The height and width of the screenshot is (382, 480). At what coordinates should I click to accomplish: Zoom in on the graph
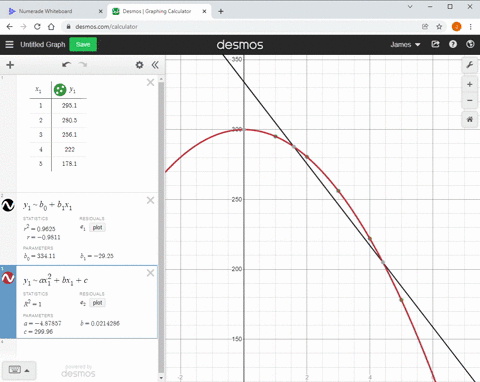click(470, 84)
